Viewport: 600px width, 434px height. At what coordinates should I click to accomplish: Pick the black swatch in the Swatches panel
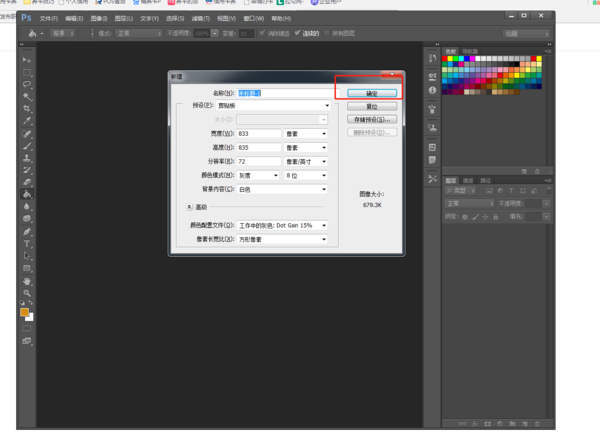[x=517, y=64]
